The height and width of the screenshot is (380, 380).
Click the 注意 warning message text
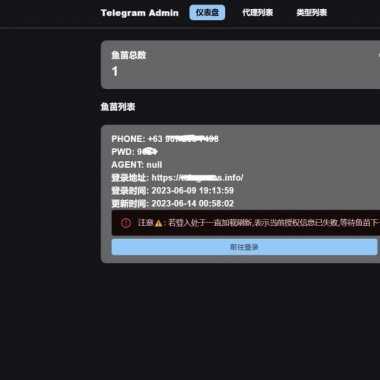[259, 223]
